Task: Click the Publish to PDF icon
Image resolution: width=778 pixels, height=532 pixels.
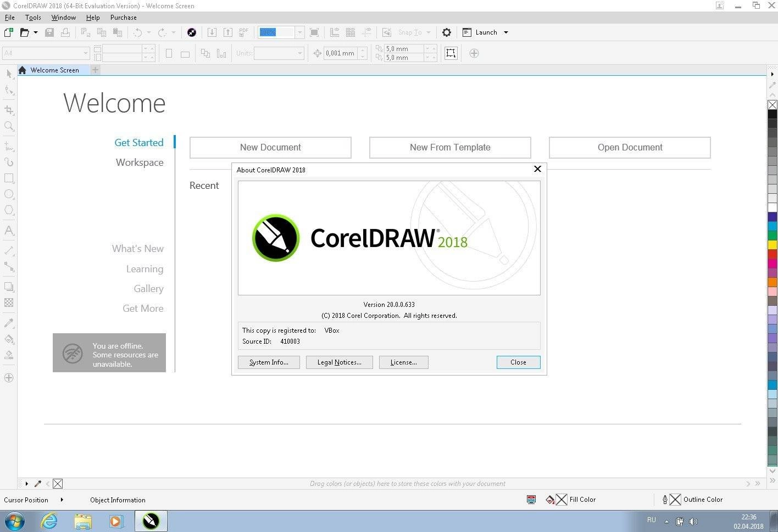Action: click(x=244, y=32)
